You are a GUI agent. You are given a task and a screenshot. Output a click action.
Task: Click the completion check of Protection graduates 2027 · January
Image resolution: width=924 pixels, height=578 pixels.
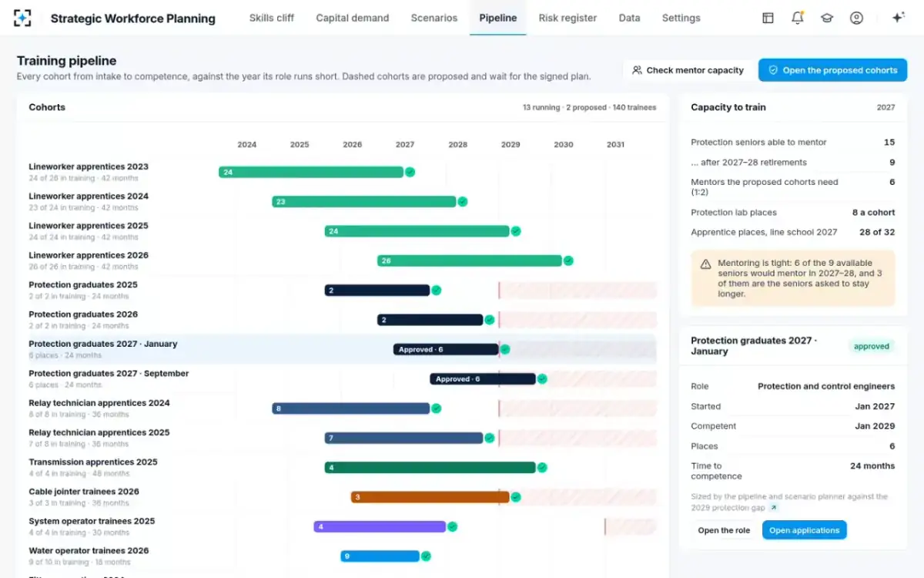click(x=505, y=349)
